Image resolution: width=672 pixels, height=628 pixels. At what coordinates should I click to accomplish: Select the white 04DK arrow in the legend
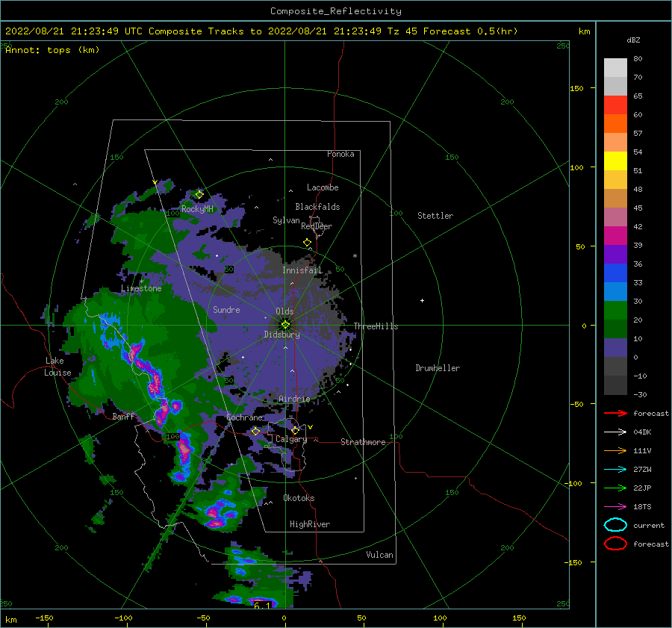pyautogui.click(x=615, y=432)
